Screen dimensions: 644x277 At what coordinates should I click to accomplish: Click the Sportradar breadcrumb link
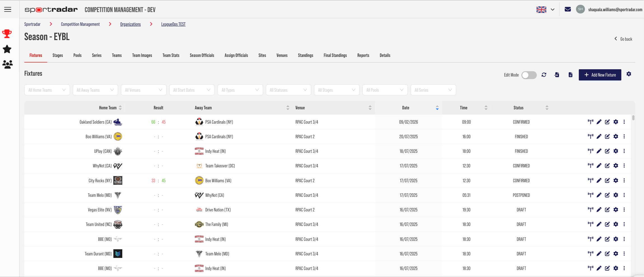(x=32, y=24)
